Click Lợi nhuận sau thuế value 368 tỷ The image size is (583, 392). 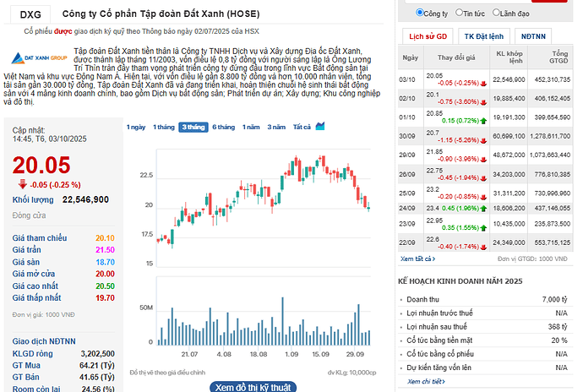tap(558, 327)
